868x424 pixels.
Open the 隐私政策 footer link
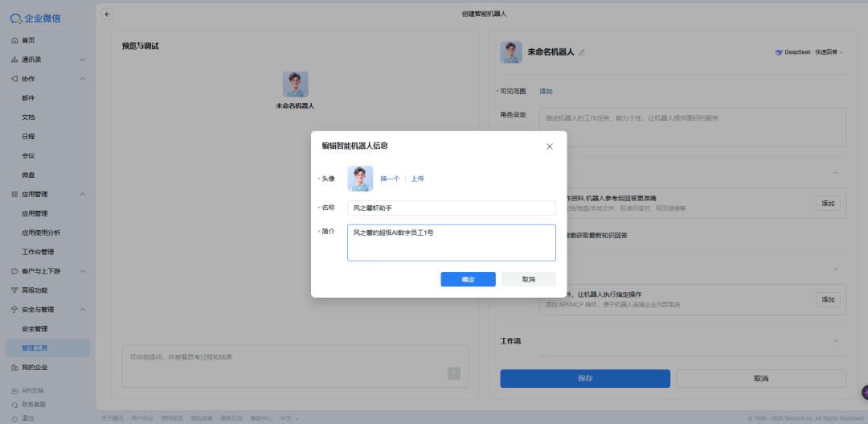[x=202, y=418]
